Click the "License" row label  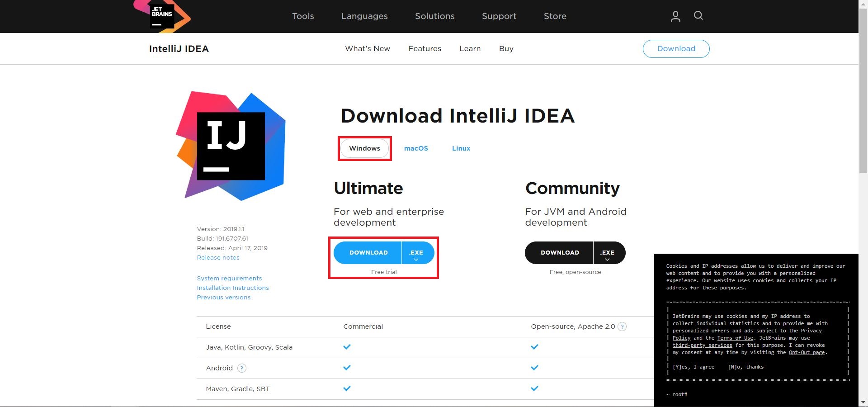pyautogui.click(x=218, y=327)
